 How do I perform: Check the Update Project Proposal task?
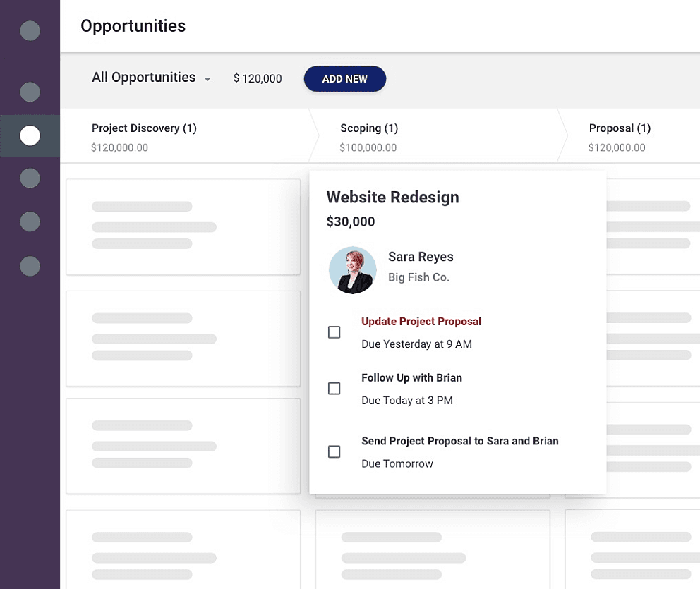click(334, 332)
